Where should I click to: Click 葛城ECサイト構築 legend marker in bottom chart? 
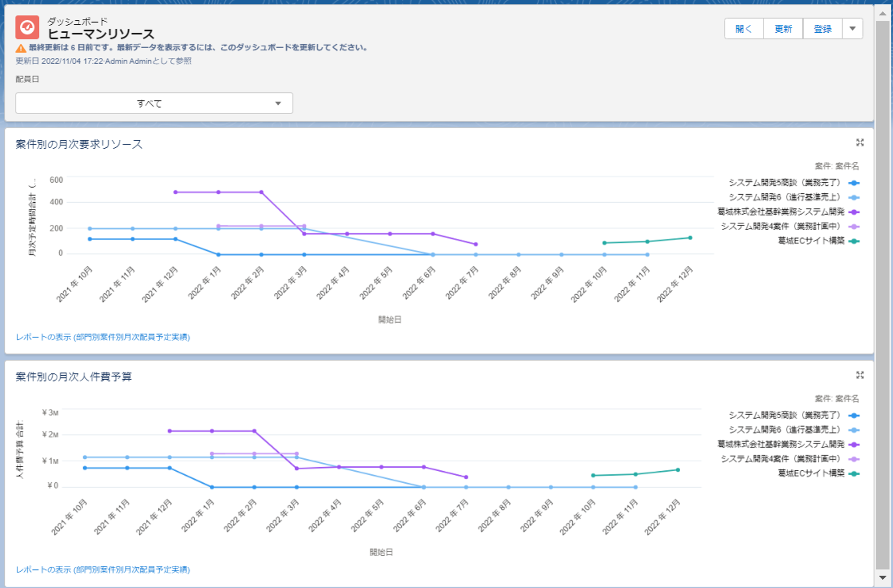(854, 474)
